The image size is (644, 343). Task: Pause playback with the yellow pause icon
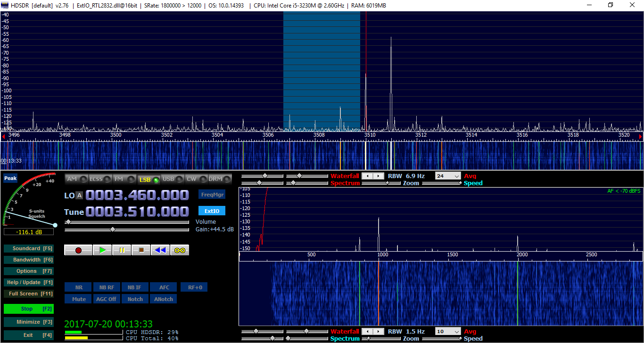(x=122, y=250)
